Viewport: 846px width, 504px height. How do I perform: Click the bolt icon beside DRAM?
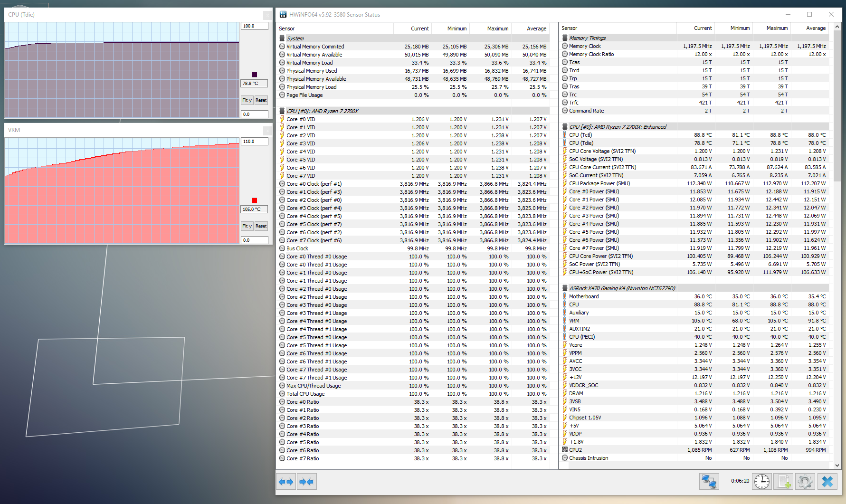tap(565, 393)
